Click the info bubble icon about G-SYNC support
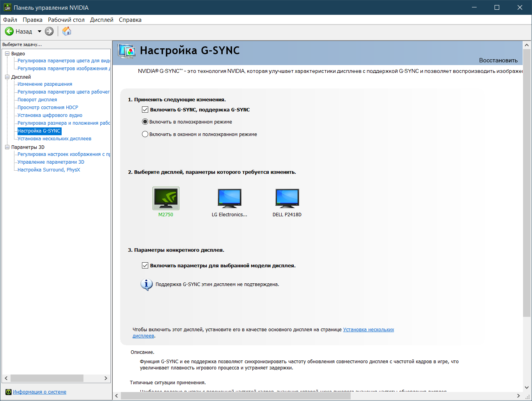The width and height of the screenshot is (532, 401). pyautogui.click(x=146, y=284)
